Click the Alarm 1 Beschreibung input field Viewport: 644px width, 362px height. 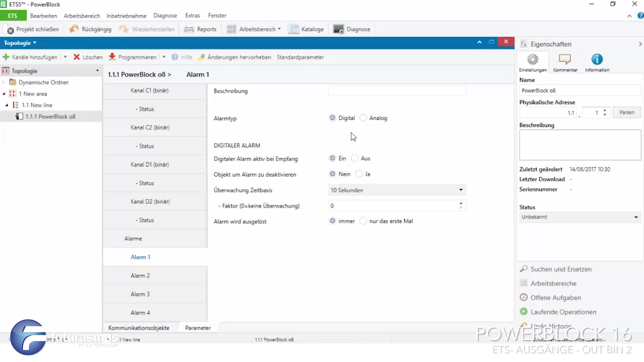396,91
